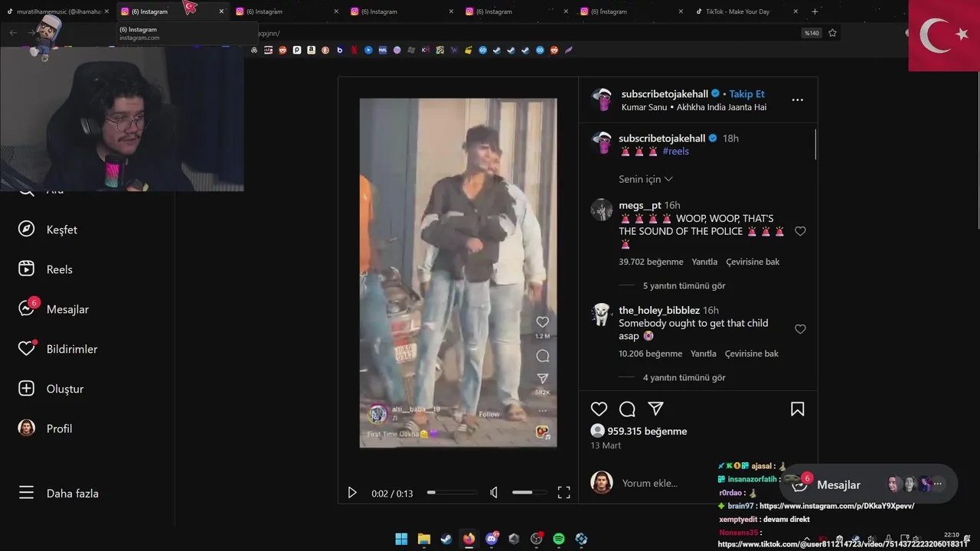This screenshot has width=980, height=551.
Task: Follow the account via Takip Et
Action: pos(746,94)
